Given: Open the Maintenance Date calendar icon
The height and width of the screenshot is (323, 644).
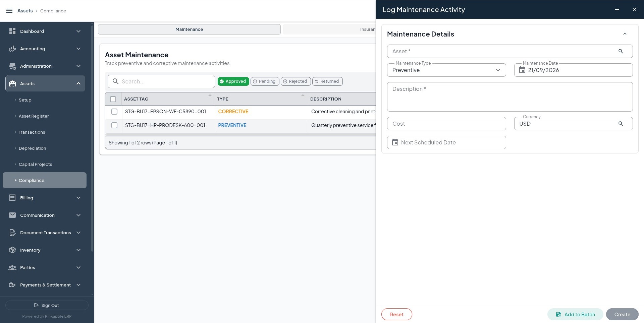Looking at the screenshot, I should pyautogui.click(x=522, y=70).
